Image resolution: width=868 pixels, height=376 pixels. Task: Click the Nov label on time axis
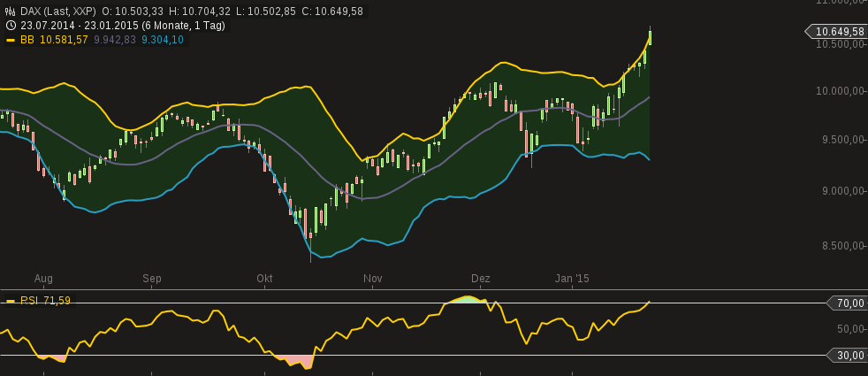coord(373,279)
